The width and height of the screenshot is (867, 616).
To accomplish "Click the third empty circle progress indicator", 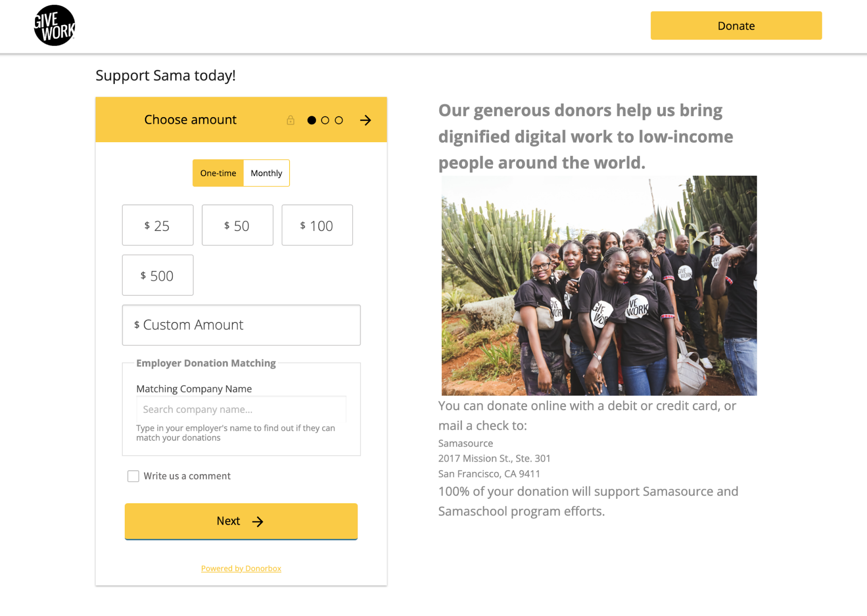I will (x=338, y=120).
